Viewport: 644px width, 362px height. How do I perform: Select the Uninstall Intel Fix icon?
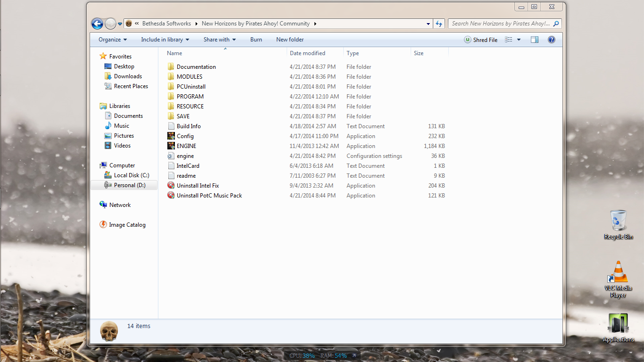171,186
